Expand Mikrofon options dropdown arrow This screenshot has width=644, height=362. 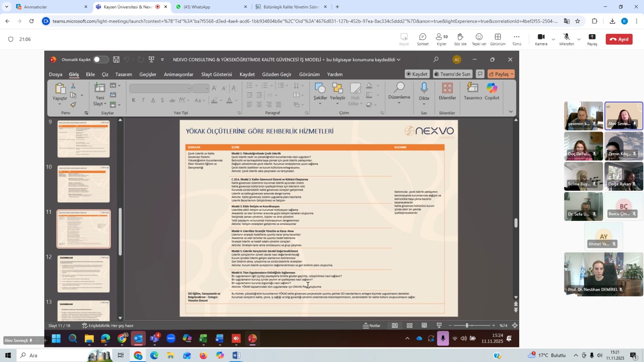(x=579, y=39)
